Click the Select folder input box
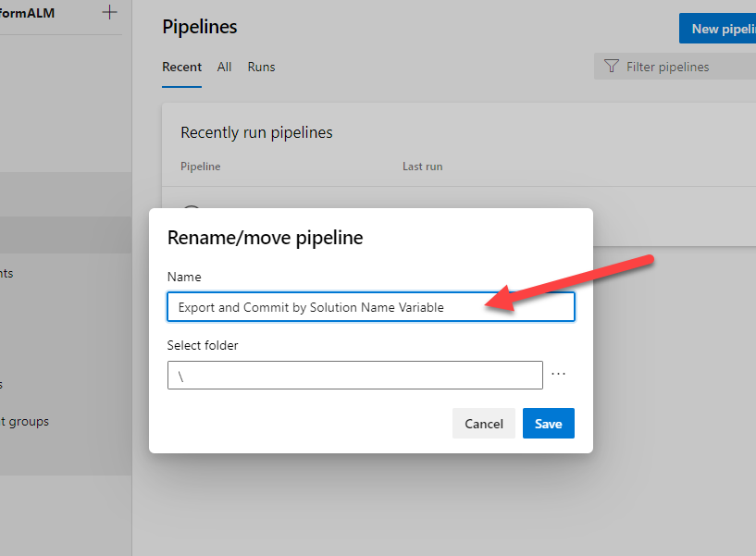 coord(354,375)
